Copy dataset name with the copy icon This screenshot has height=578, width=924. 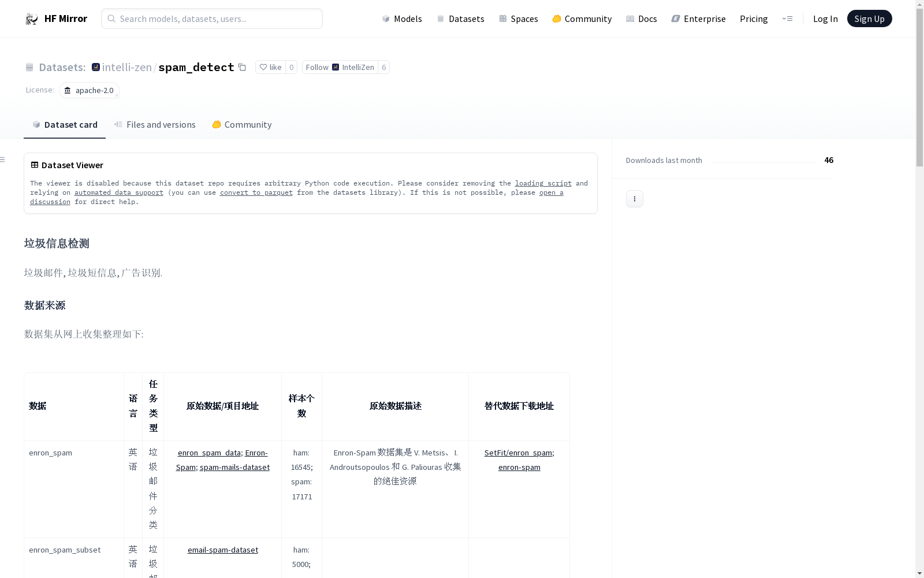click(x=242, y=68)
